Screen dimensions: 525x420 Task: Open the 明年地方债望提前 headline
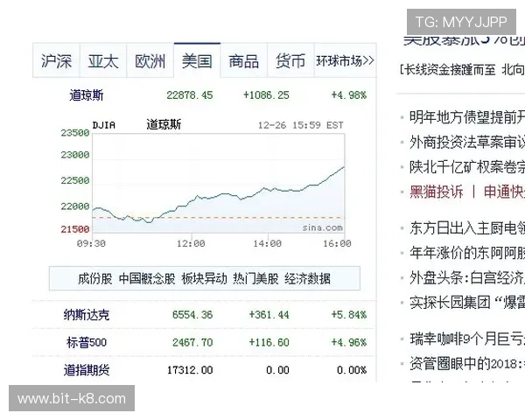pyautogui.click(x=467, y=117)
